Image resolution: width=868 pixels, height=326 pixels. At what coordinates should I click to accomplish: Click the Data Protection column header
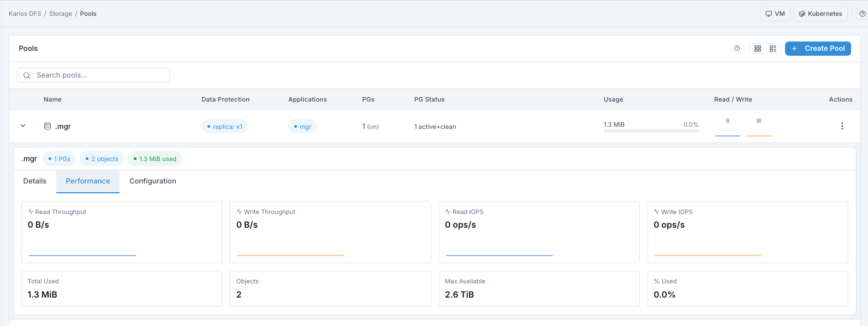(x=225, y=99)
